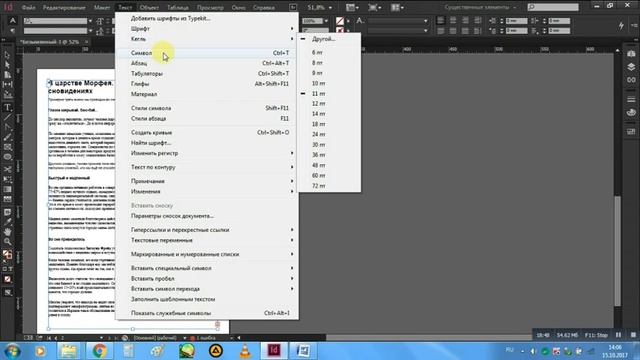Select the Page tool

(7, 75)
